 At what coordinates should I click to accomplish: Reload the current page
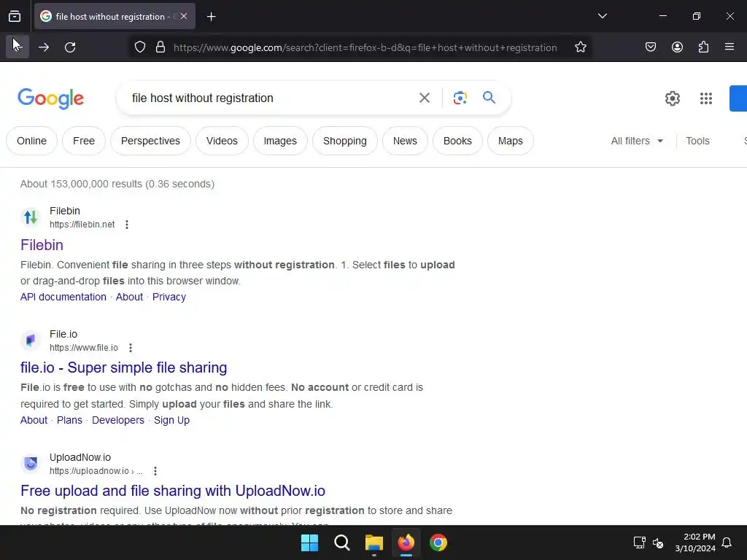[70, 47]
